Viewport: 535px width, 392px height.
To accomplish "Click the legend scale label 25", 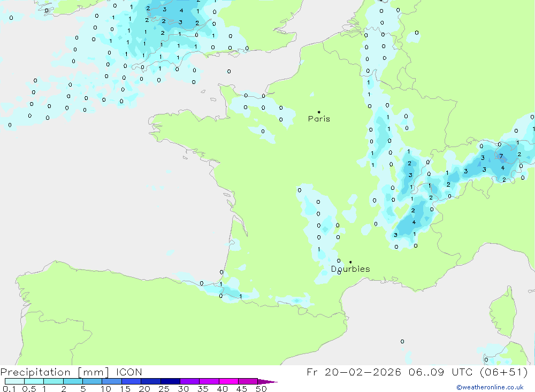I will click(164, 389).
